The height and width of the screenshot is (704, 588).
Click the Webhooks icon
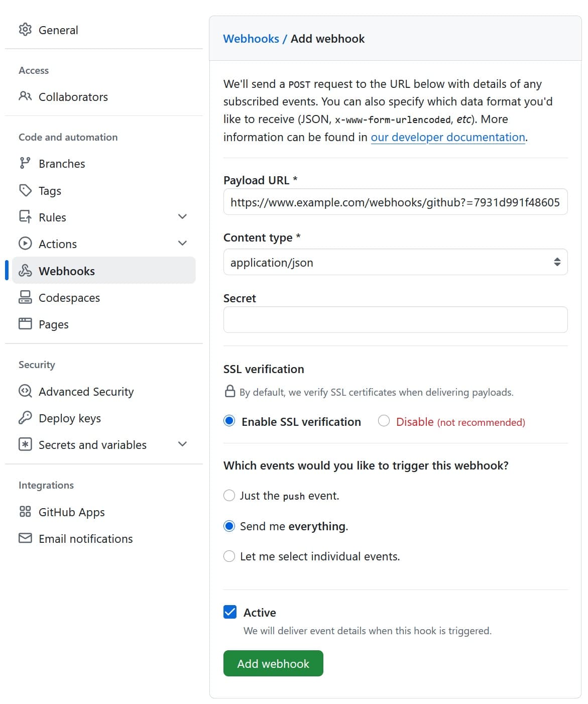click(25, 271)
